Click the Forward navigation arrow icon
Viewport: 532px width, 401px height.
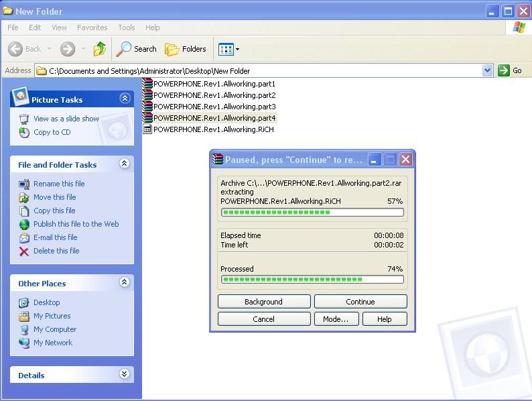click(68, 49)
